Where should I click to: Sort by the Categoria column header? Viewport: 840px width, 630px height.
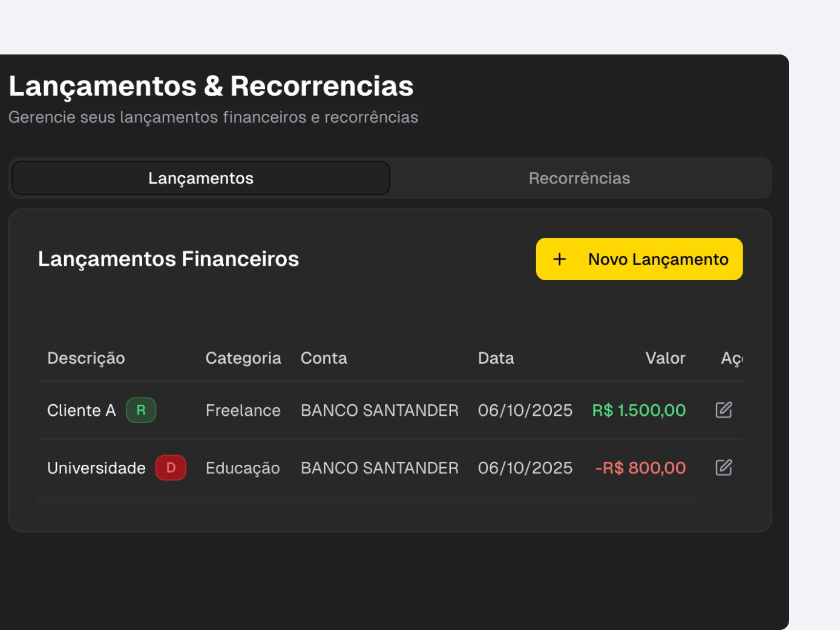click(x=243, y=358)
